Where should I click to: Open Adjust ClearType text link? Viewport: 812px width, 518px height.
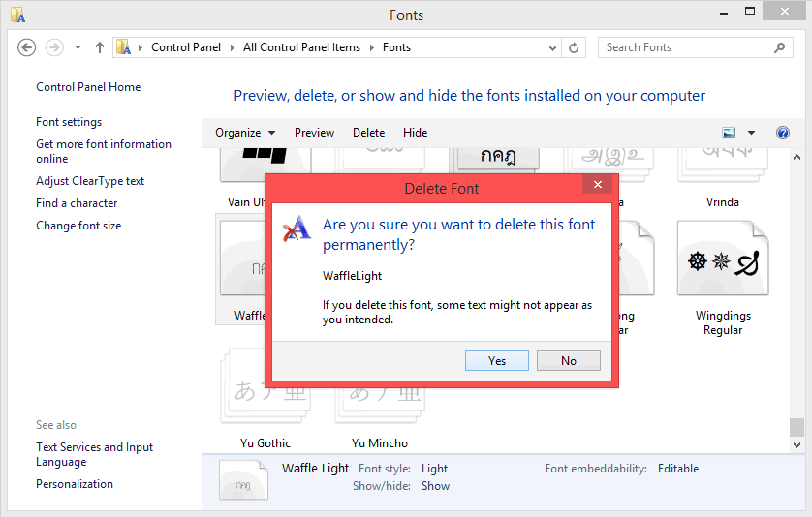[90, 181]
